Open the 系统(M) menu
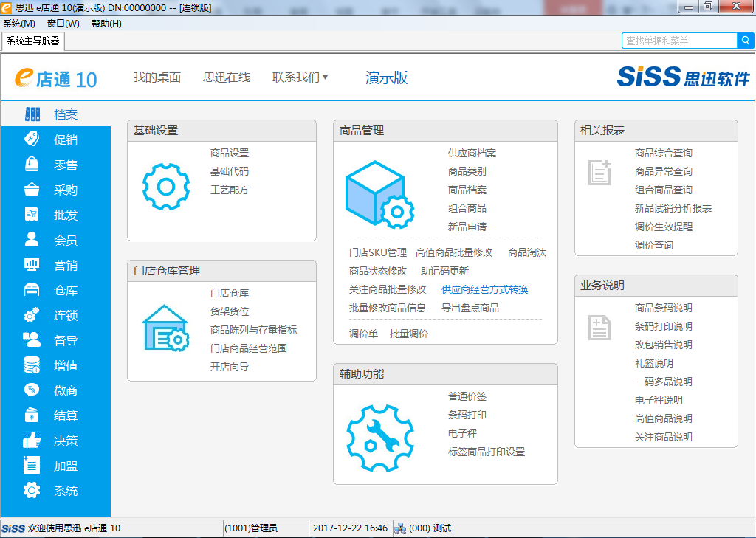 tap(19, 23)
